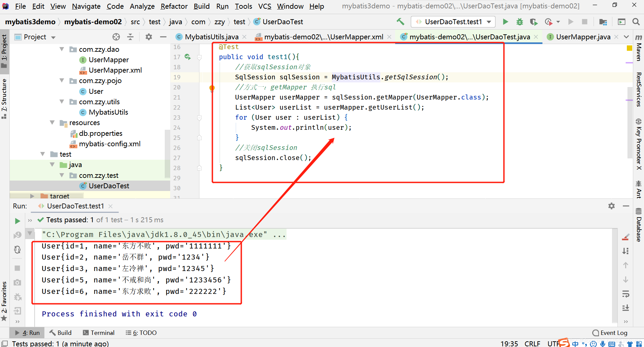The width and height of the screenshot is (644, 347).
Task: Click the run gutter icon on line 17
Action: click(188, 57)
